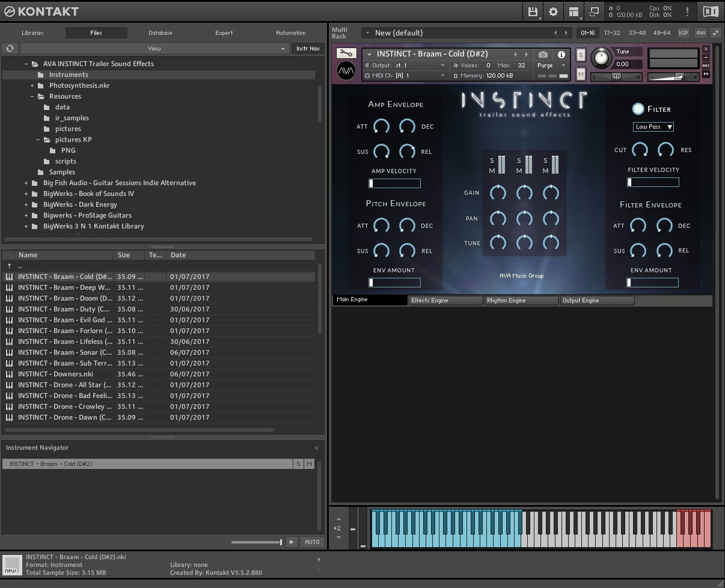Select the next instrument with the right arrow
This screenshot has width=725, height=588.
[x=527, y=55]
